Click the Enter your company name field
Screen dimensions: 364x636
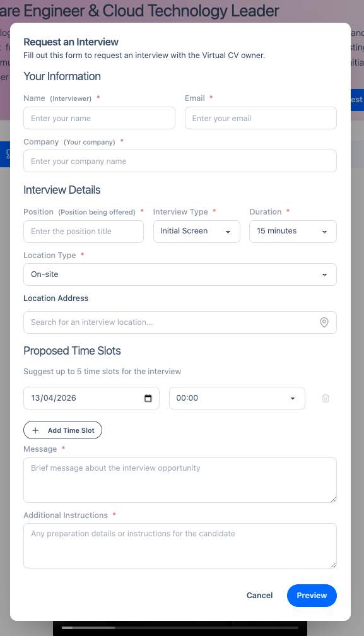(180, 161)
